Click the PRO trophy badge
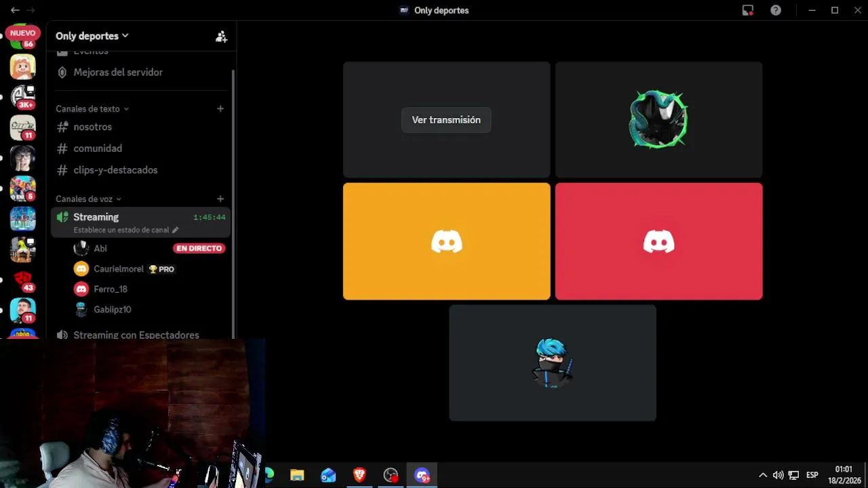The image size is (868, 488). coord(161,269)
